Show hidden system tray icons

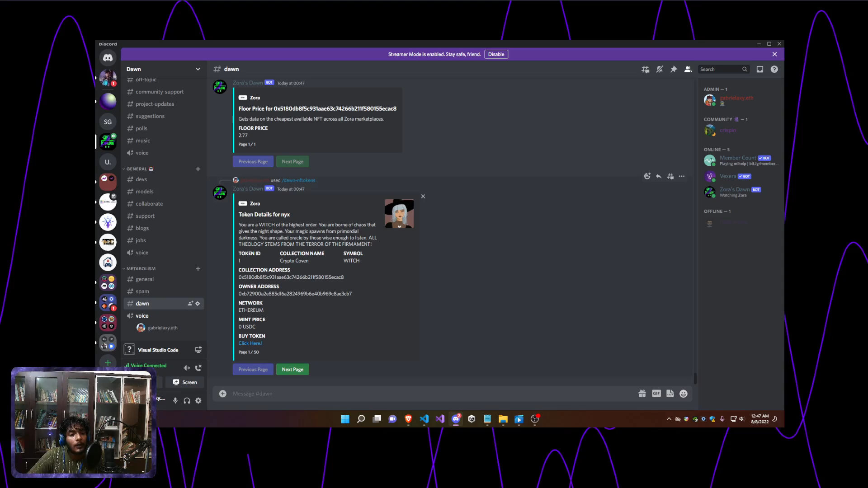[x=669, y=419]
